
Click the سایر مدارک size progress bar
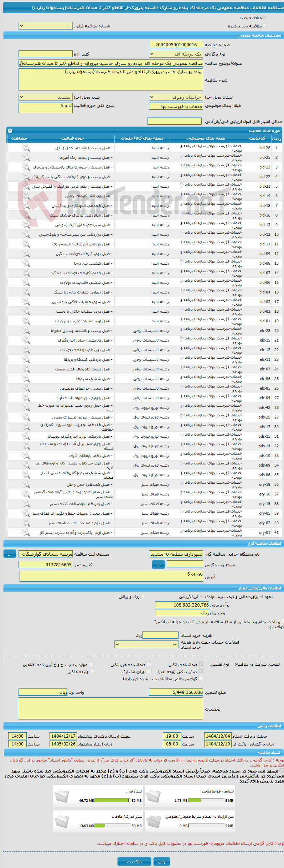point(113,826)
